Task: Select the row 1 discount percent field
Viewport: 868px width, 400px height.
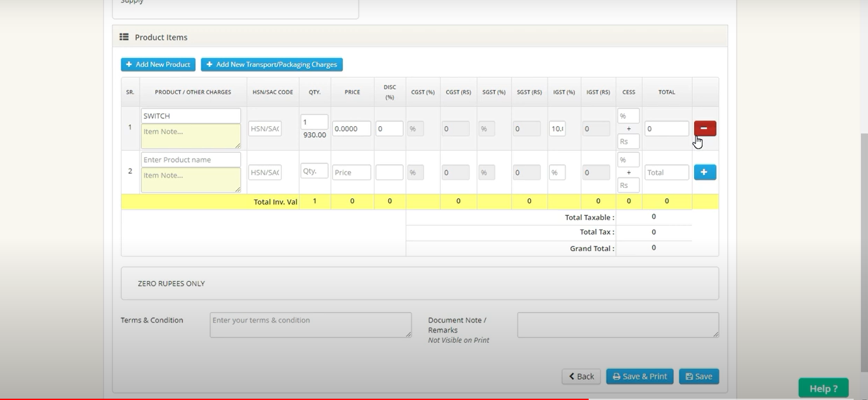Action: click(389, 129)
